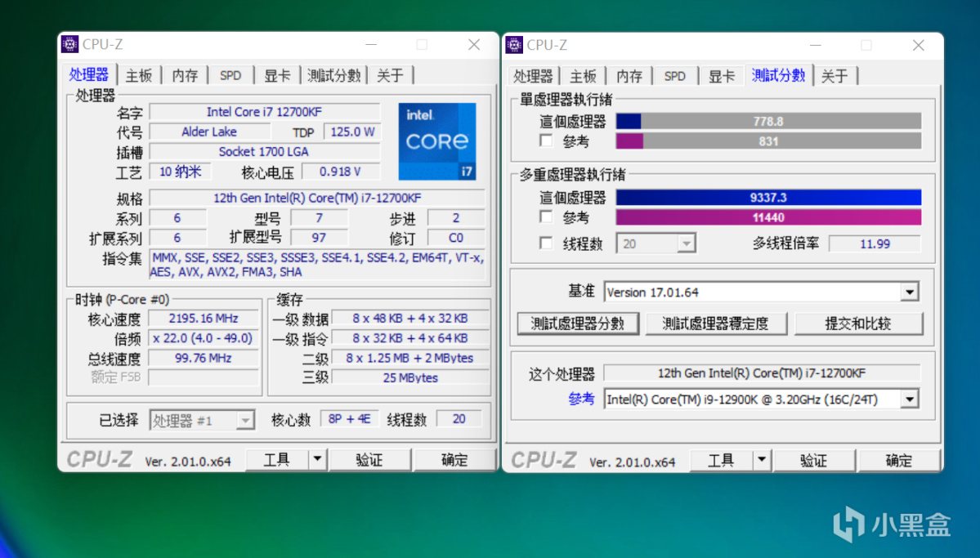Screen dimensions: 980x558
Task: Open 显卡 tab in right CPU-Z window
Action: (721, 76)
